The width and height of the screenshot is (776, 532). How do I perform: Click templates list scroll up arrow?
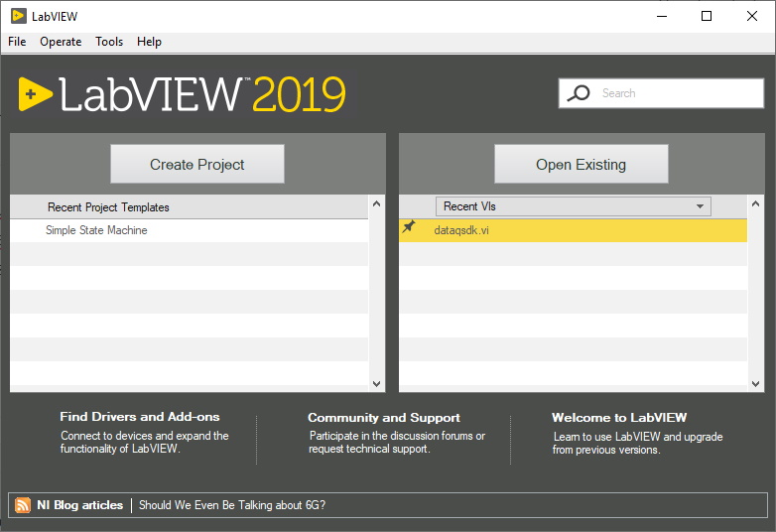coord(377,203)
